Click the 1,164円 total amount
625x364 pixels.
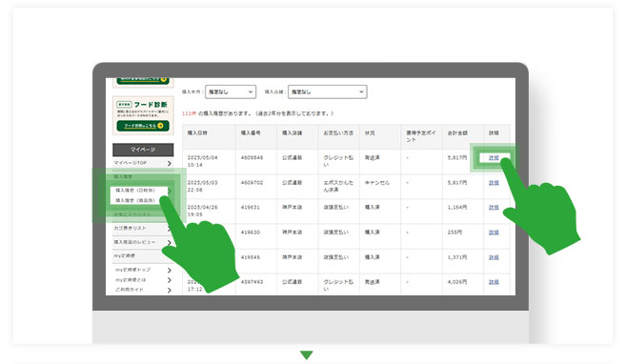(x=457, y=208)
